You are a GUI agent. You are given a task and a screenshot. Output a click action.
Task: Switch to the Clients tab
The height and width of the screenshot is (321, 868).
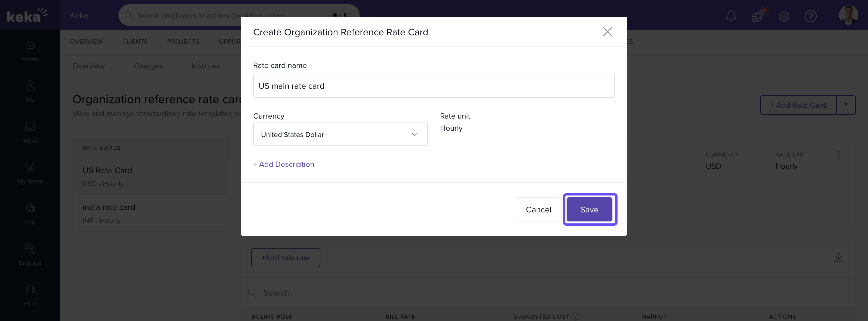pyautogui.click(x=135, y=41)
